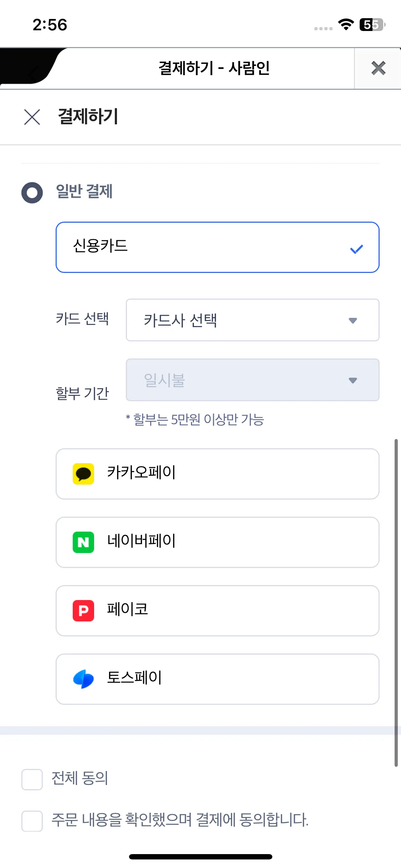The image size is (401, 868).
Task: Tap the red Payco P icon
Action: pyautogui.click(x=83, y=611)
